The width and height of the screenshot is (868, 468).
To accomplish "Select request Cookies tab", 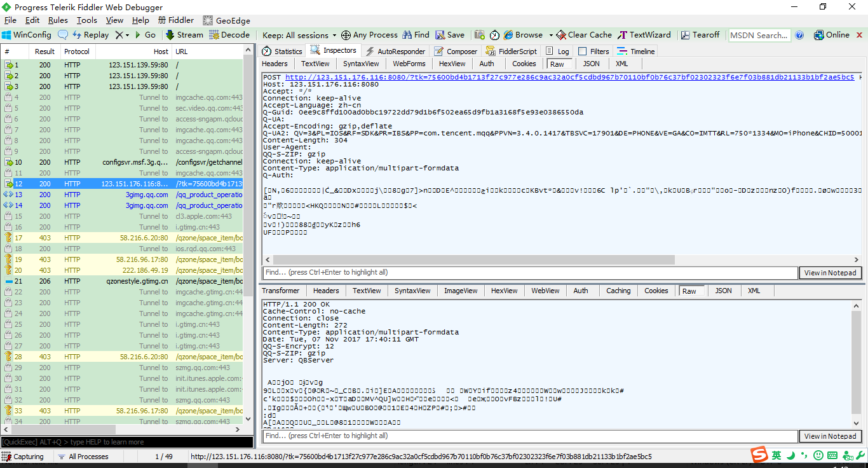I will click(524, 64).
